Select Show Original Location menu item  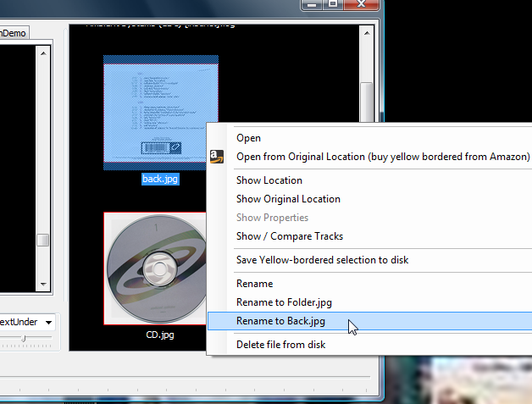(370, 199)
